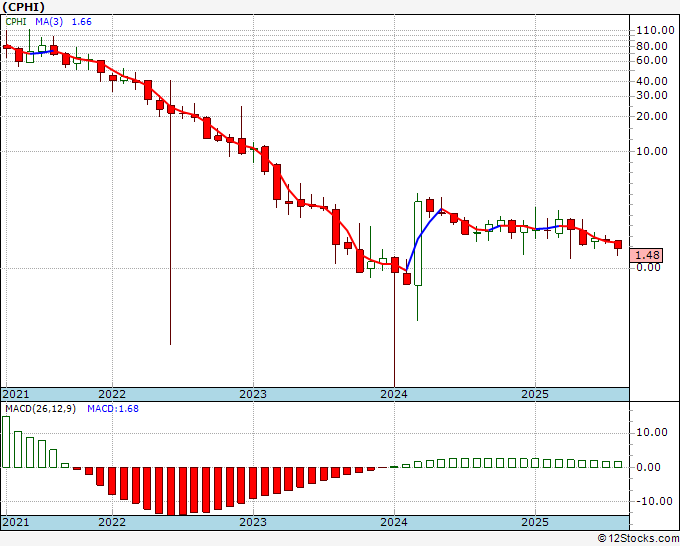Click the 10.00 label on price axis

point(651,151)
